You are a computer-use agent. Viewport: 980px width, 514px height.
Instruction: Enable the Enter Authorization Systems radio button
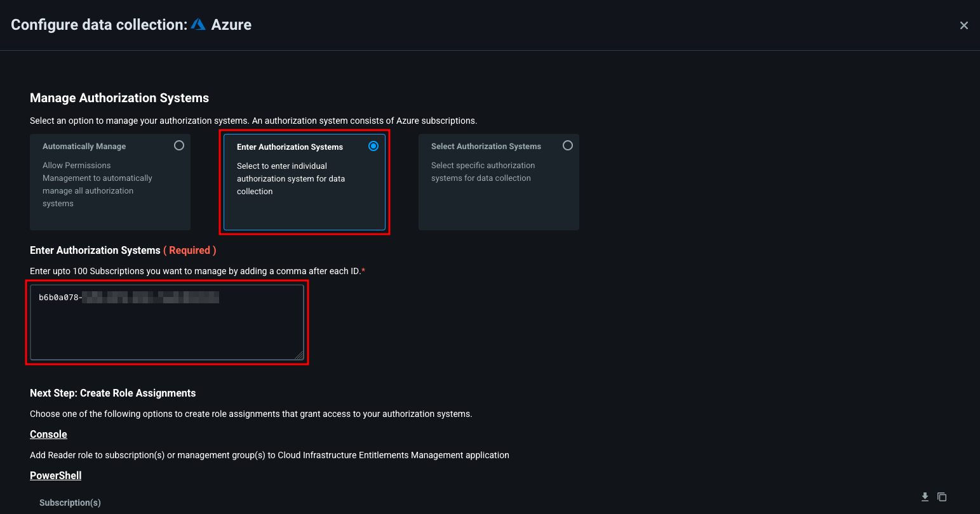(373, 145)
